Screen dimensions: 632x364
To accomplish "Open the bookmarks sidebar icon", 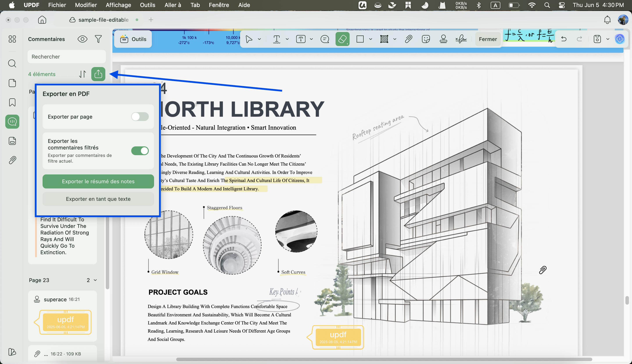I will tap(12, 102).
